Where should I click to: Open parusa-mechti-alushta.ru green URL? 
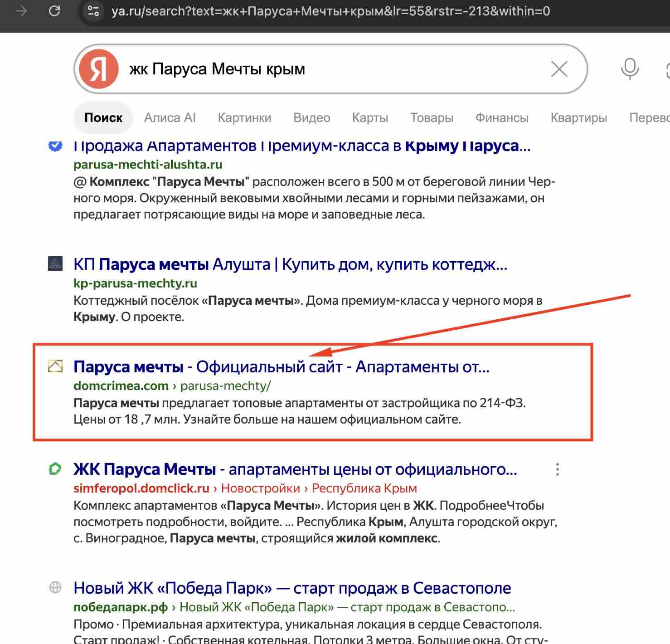click(x=148, y=164)
